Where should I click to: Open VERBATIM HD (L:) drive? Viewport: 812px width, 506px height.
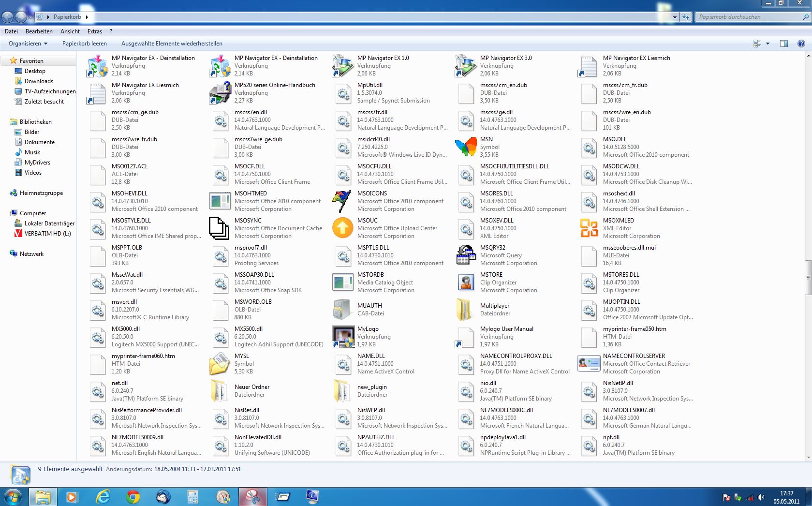tap(47, 234)
